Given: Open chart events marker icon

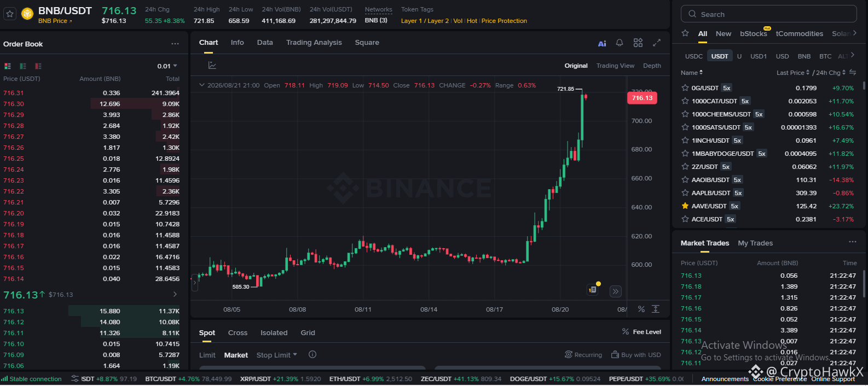Looking at the screenshot, I should 593,290.
